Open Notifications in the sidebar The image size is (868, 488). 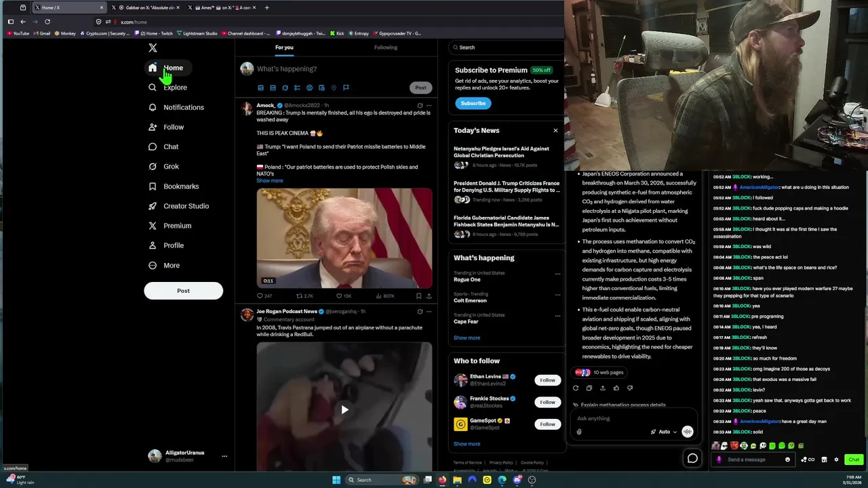[x=176, y=107]
